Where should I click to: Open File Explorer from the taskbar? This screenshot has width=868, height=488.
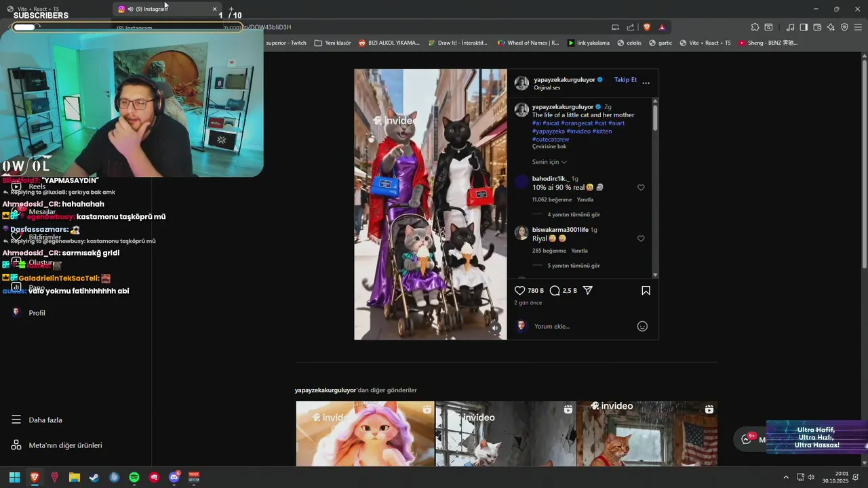pyautogui.click(x=75, y=477)
